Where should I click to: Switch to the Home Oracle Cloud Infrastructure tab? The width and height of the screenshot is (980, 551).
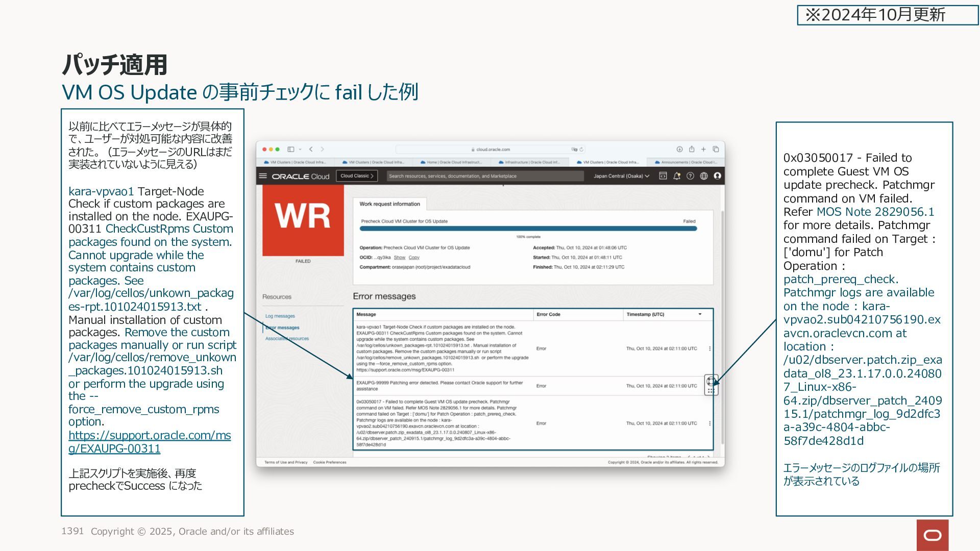pyautogui.click(x=451, y=162)
